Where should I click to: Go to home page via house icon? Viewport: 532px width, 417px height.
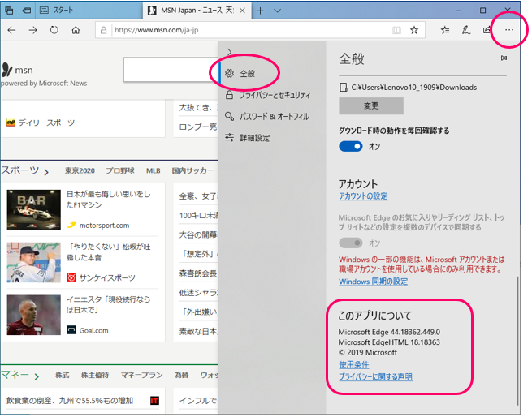76,30
